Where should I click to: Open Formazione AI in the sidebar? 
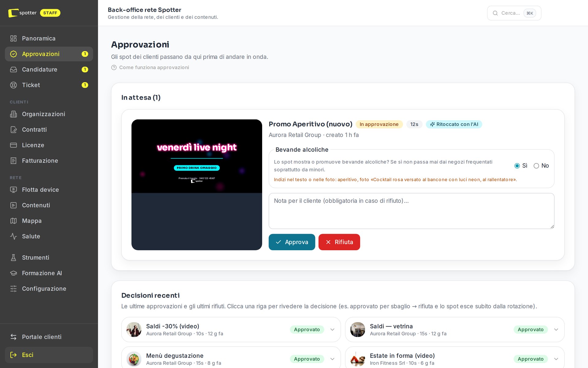(49, 273)
